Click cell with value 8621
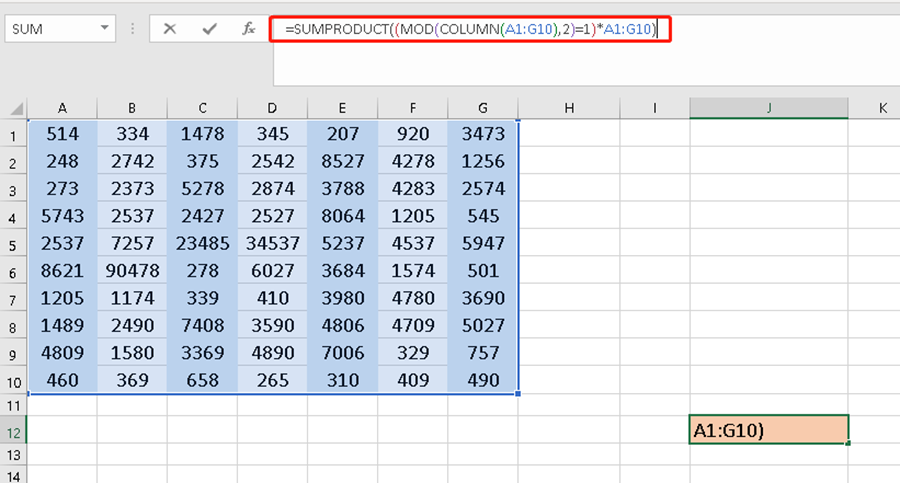Viewport: 900px width, 483px height. click(x=62, y=271)
